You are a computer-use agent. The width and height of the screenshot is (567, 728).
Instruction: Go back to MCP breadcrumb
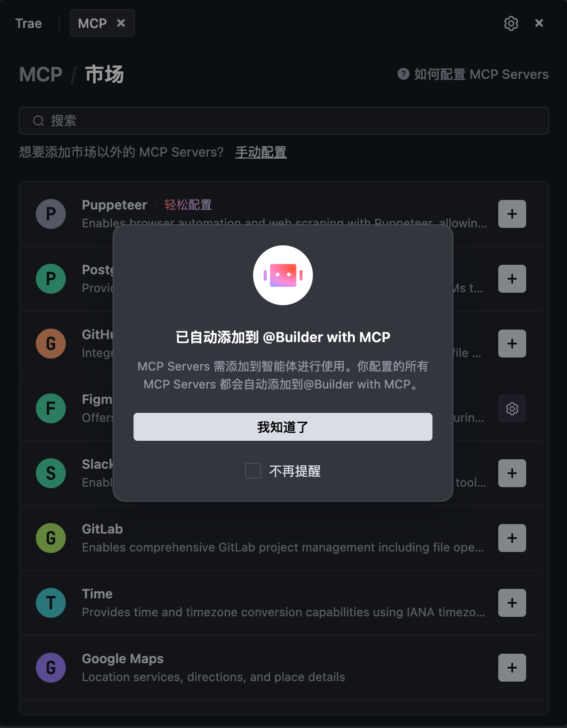click(x=41, y=74)
